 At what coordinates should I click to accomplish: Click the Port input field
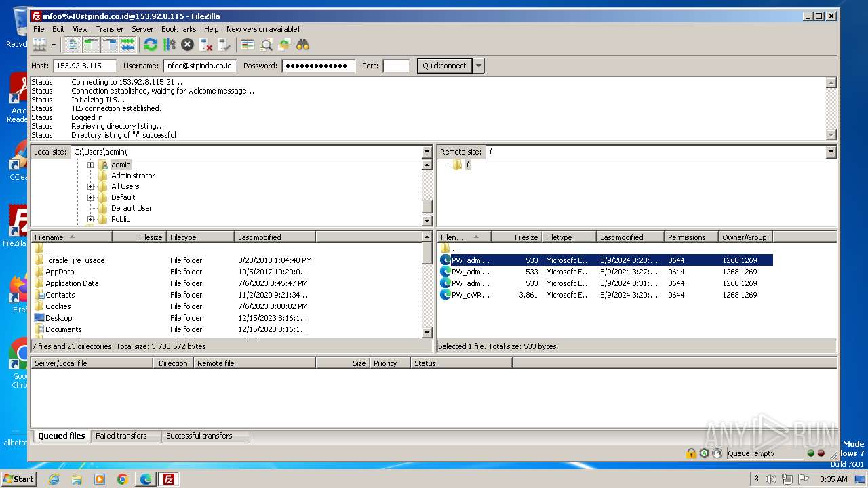pyautogui.click(x=396, y=66)
